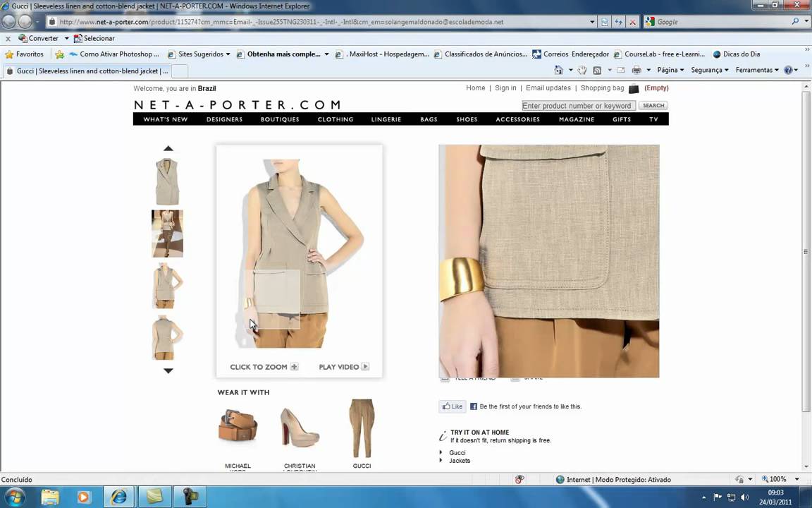The height and width of the screenshot is (508, 812).
Task: Click the SEARCH button
Action: (x=653, y=105)
